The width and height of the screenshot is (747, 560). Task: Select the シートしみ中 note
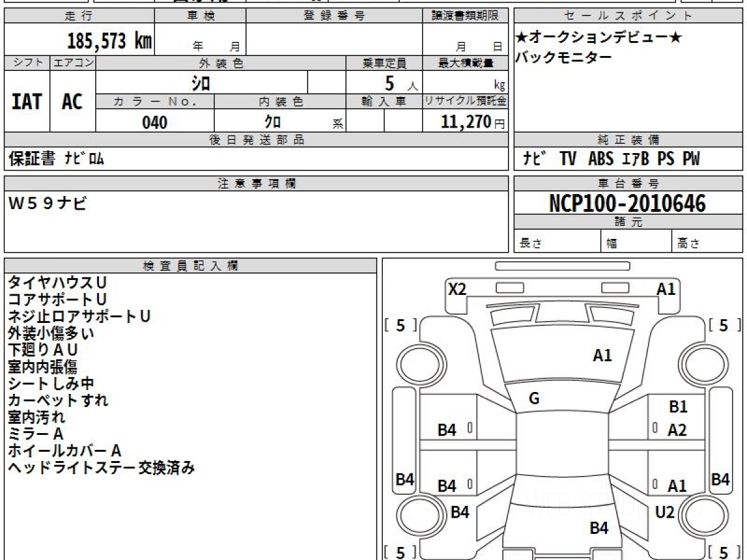point(51,383)
